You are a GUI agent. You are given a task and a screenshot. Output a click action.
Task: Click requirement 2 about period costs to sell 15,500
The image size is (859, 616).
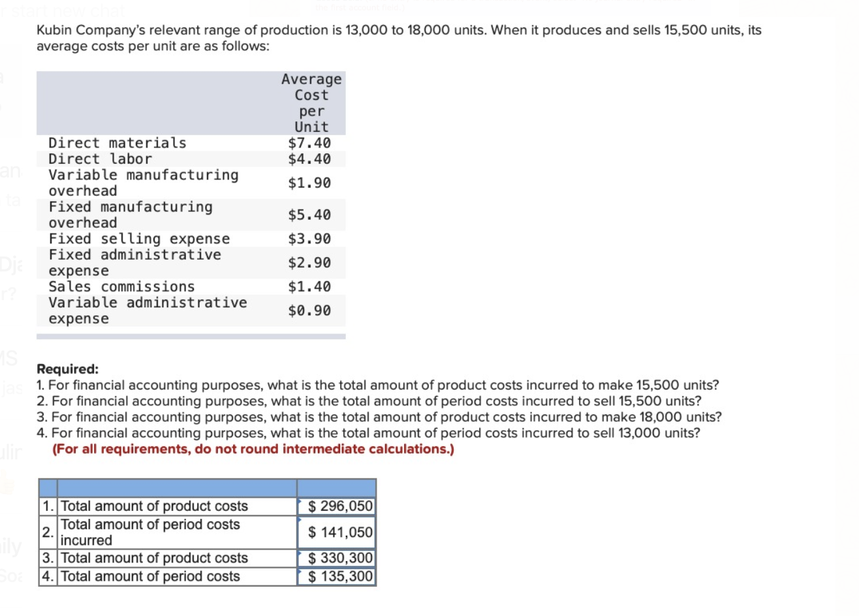click(369, 401)
